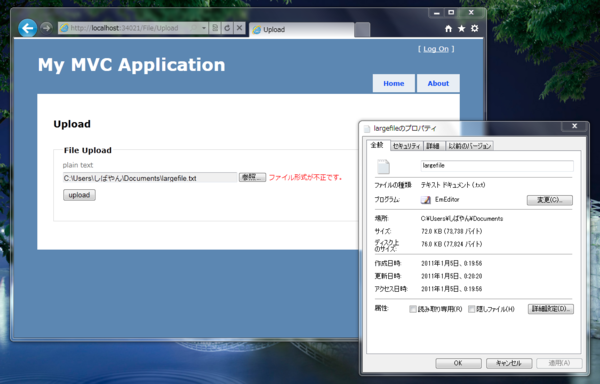Open the About menu item

click(438, 83)
